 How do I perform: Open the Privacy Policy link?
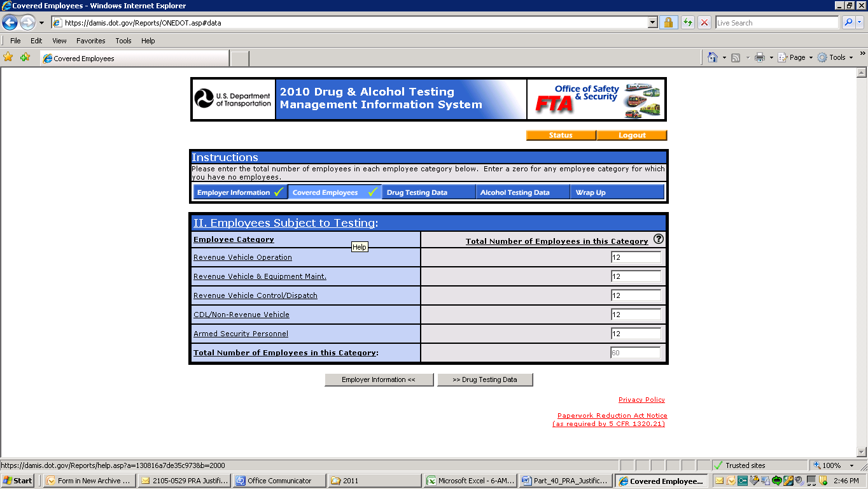click(641, 400)
